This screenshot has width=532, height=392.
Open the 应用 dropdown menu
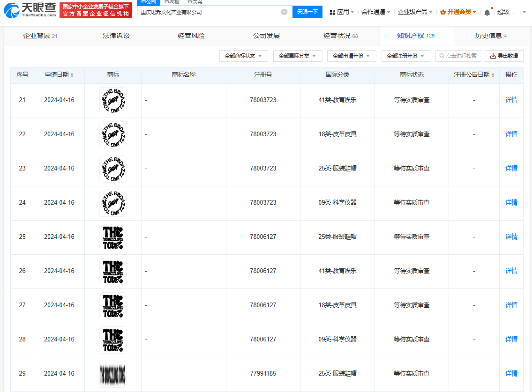click(x=342, y=12)
